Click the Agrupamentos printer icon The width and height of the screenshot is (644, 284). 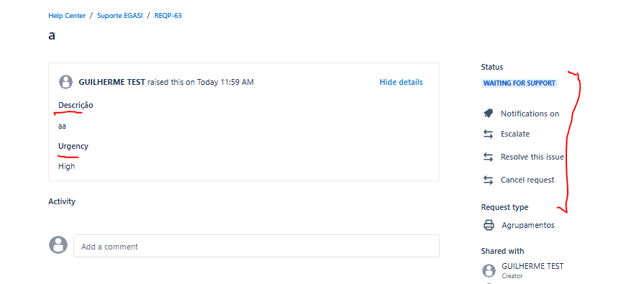point(489,225)
